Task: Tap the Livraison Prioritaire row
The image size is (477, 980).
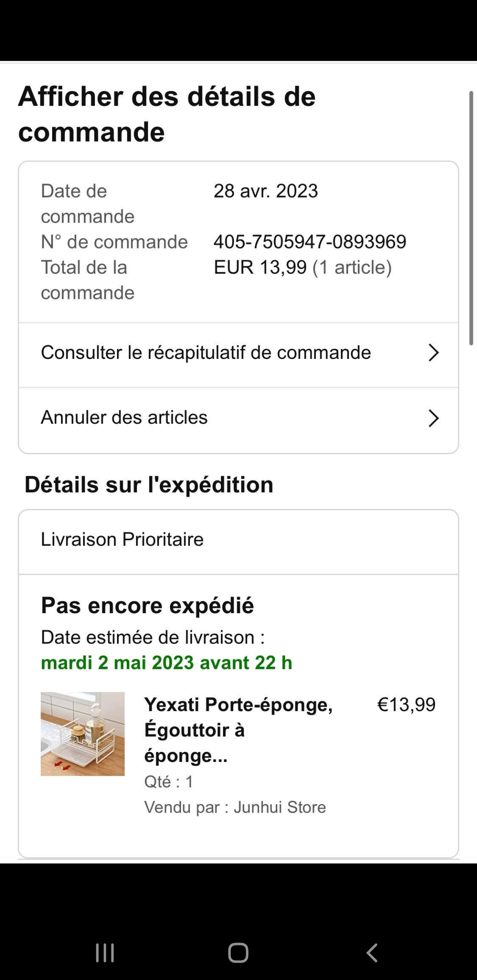Action: click(122, 539)
